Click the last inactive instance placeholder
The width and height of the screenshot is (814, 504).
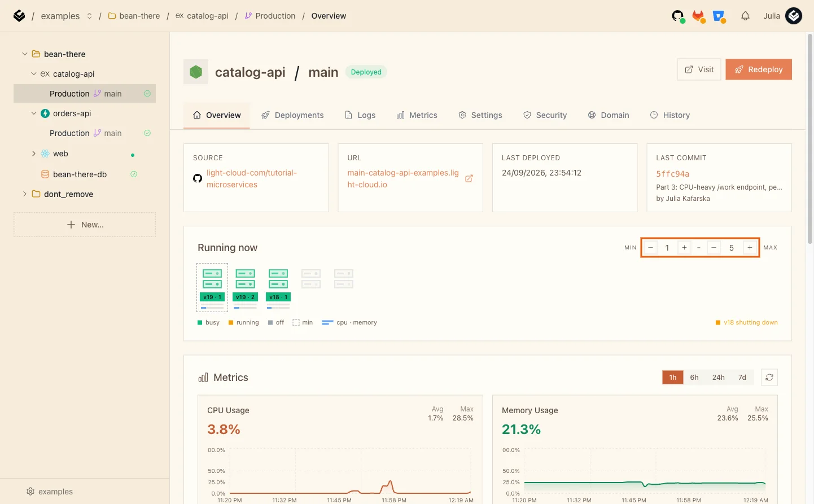344,279
